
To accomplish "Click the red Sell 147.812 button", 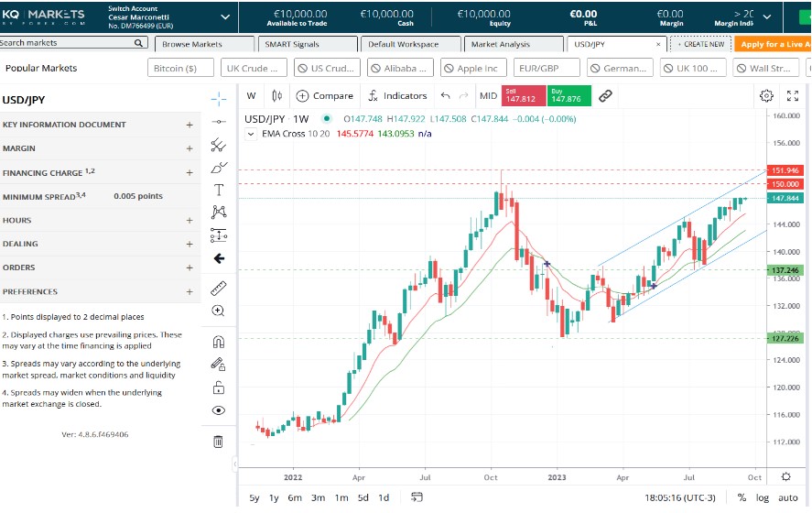I will pyautogui.click(x=523, y=96).
